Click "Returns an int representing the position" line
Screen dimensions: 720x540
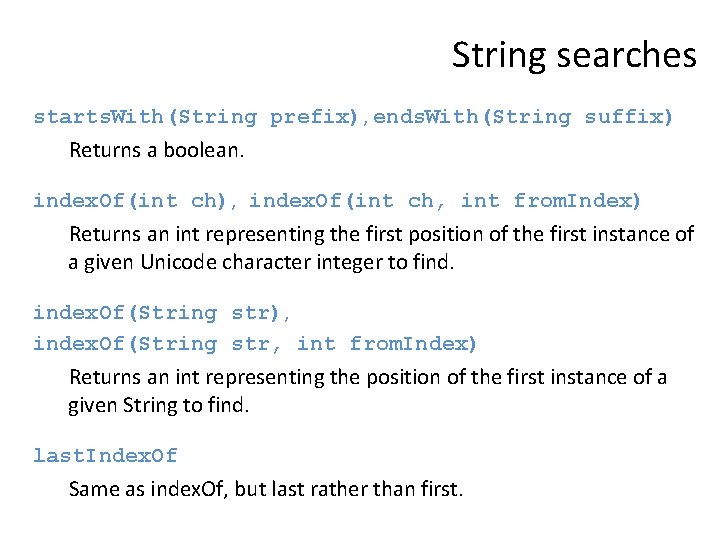click(x=367, y=377)
